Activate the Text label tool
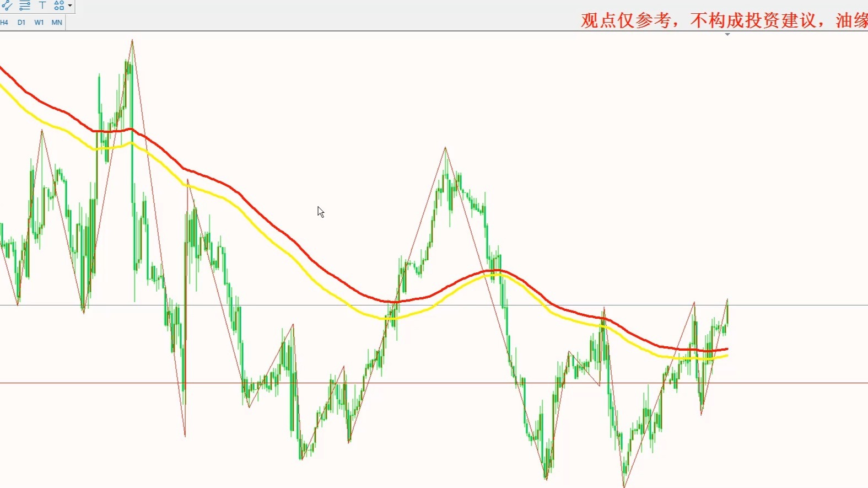This screenshot has height=488, width=868. pyautogui.click(x=42, y=6)
